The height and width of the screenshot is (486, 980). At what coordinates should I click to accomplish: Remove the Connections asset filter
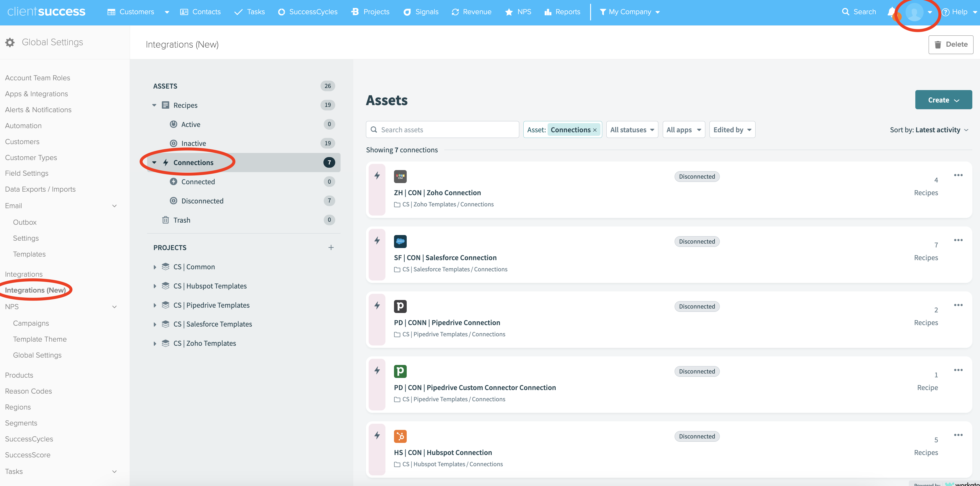pos(595,130)
